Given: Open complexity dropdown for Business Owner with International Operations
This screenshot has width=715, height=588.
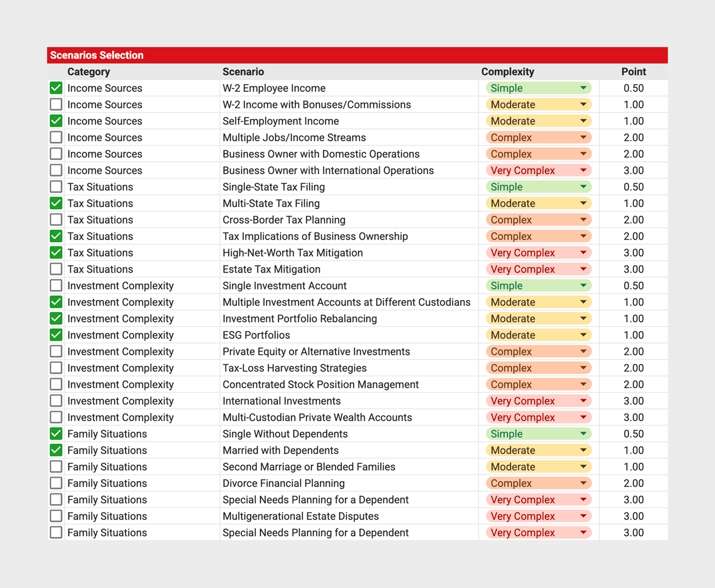Looking at the screenshot, I should coord(539,171).
